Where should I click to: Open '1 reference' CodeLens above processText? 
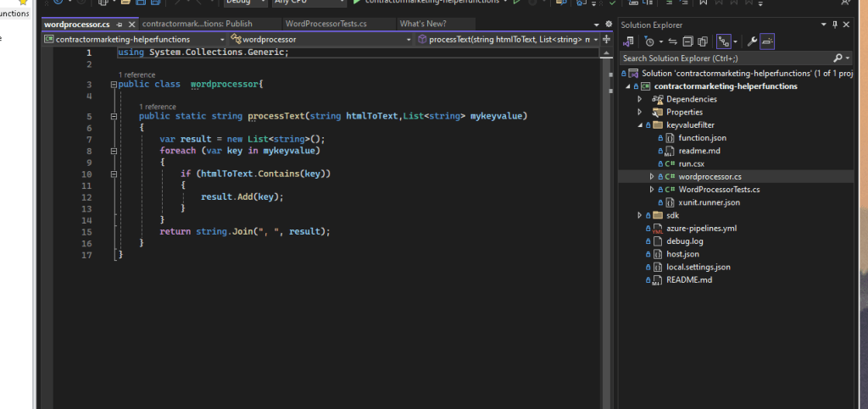click(157, 107)
